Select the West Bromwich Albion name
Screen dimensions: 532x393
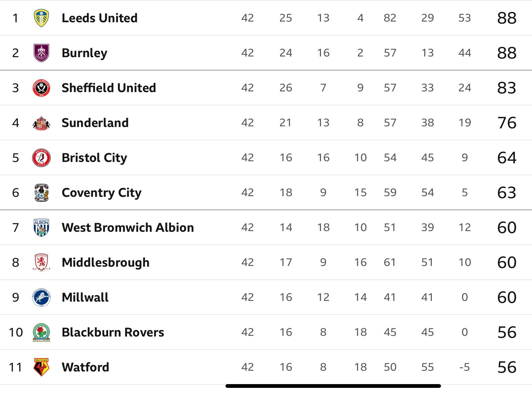(128, 228)
